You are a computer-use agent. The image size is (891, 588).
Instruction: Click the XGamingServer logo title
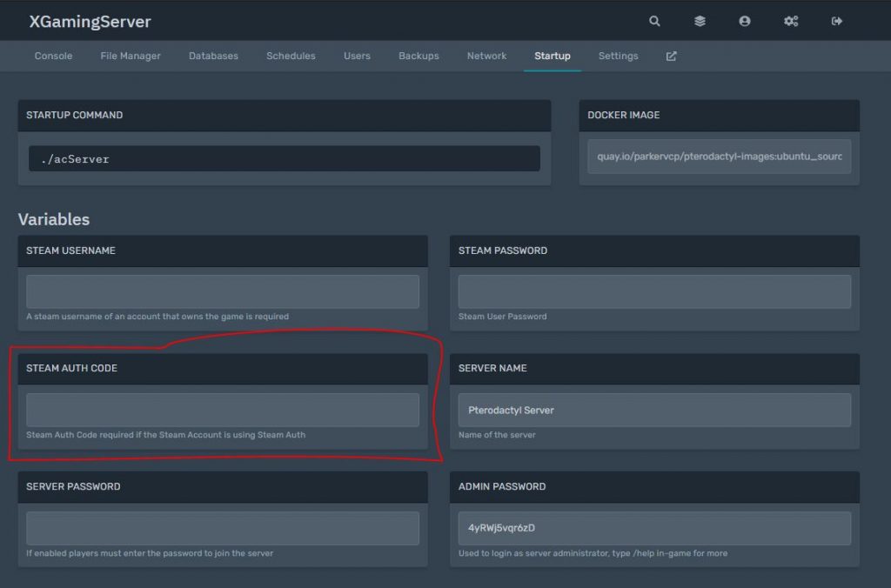(x=90, y=22)
